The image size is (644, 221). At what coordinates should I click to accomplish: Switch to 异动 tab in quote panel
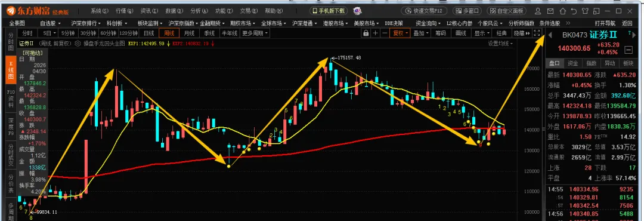(609, 63)
